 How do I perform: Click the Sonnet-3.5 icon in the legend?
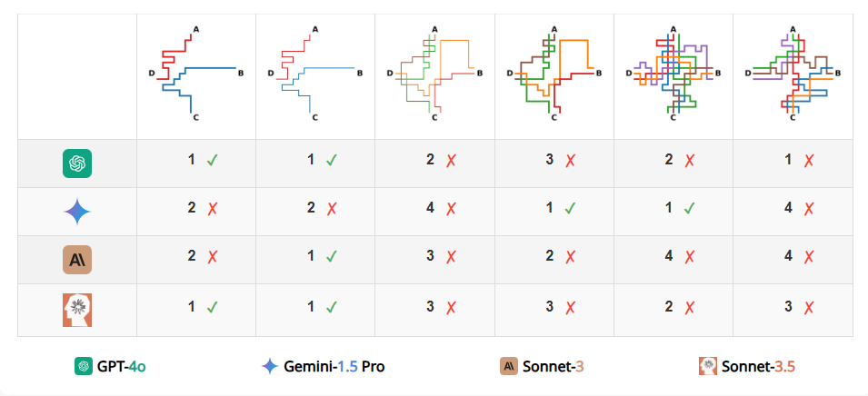click(x=708, y=366)
